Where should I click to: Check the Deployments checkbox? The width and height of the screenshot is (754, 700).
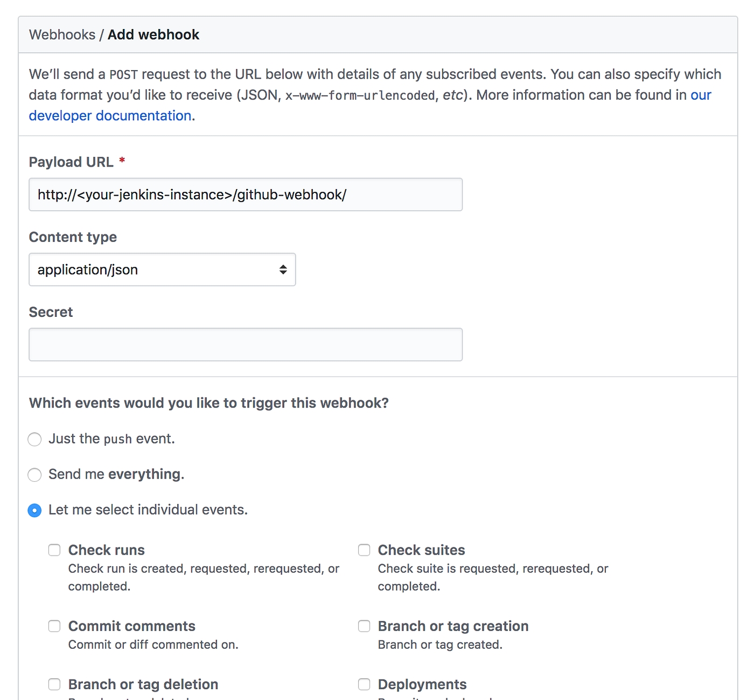(x=364, y=684)
